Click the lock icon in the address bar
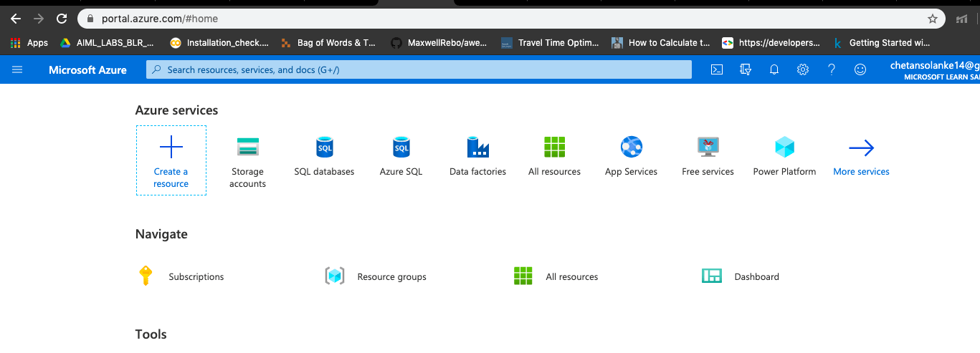This screenshot has height=353, width=980. coord(90,19)
